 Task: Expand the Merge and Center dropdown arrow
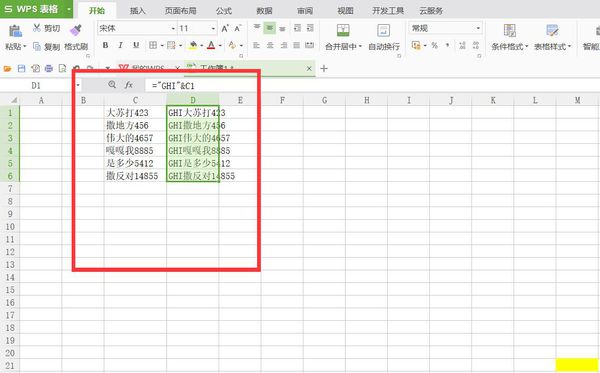(360, 47)
